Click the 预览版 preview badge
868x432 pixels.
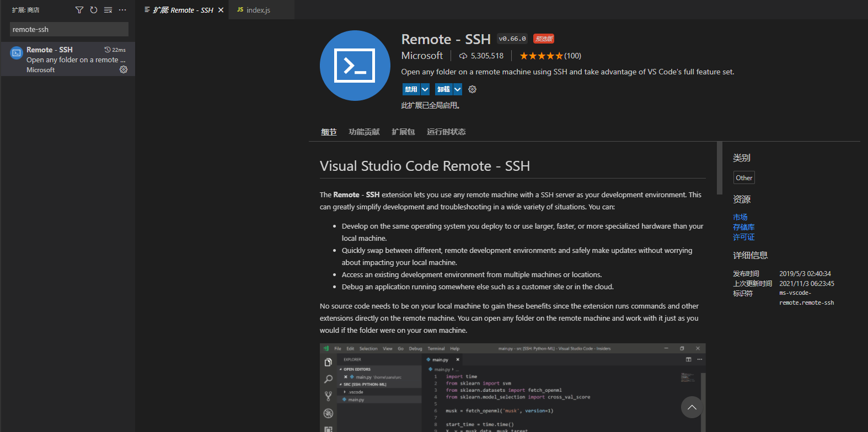[544, 39]
